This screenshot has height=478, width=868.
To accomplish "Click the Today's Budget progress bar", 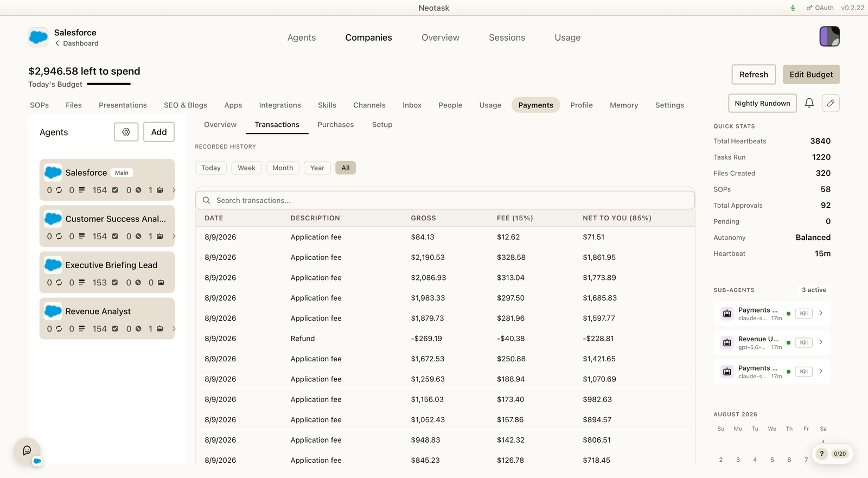I will [x=109, y=84].
